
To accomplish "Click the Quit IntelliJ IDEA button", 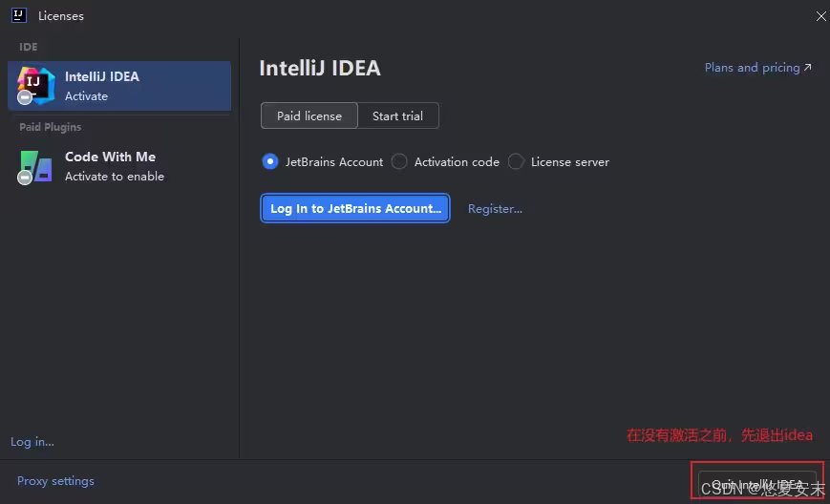I will pos(757,484).
